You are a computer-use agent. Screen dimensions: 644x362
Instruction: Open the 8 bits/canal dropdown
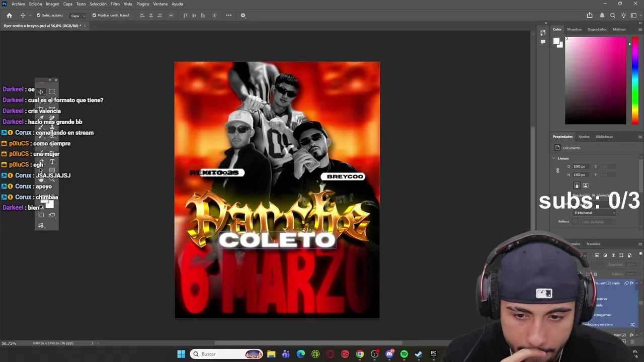(x=594, y=213)
